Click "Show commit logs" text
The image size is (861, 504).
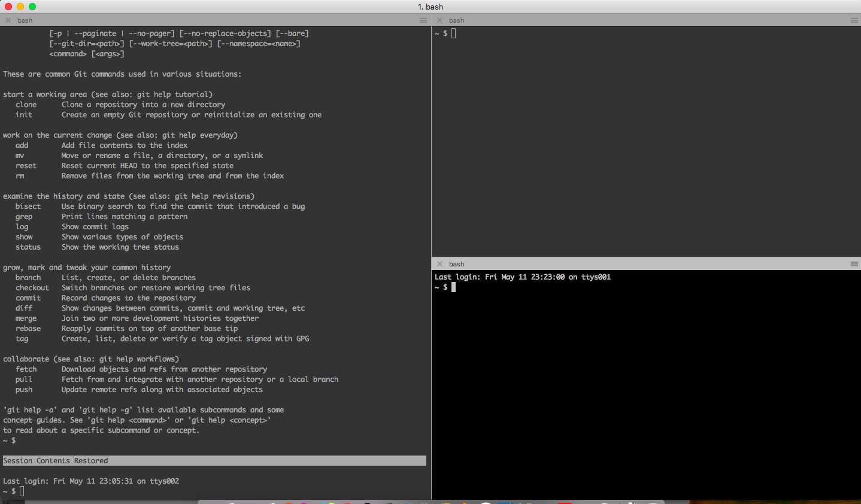pyautogui.click(x=95, y=227)
